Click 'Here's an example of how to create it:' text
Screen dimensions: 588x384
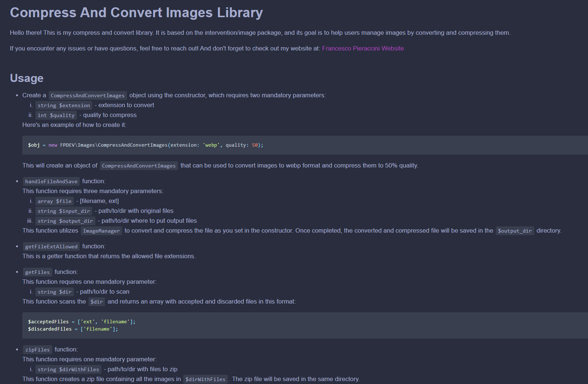[74, 125]
